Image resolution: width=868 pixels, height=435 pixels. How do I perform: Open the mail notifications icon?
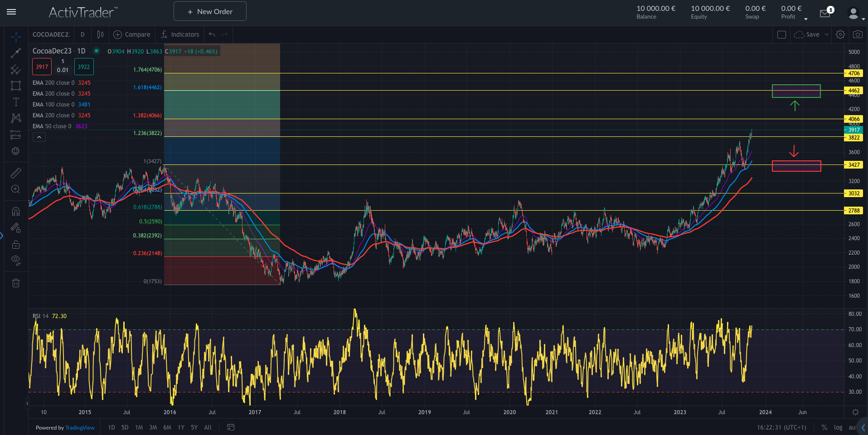point(825,14)
